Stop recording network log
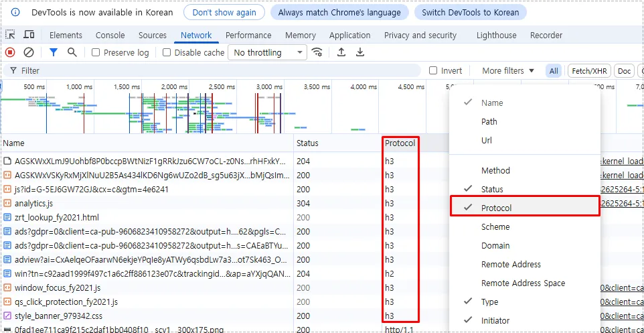The width and height of the screenshot is (644, 333). click(10, 52)
